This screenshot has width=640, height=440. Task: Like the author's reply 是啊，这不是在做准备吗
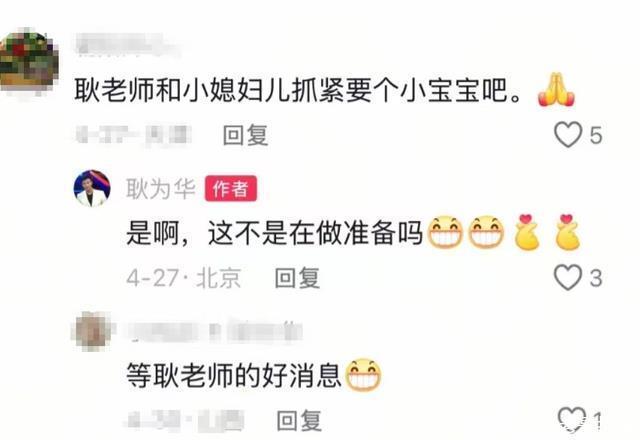[x=568, y=278]
